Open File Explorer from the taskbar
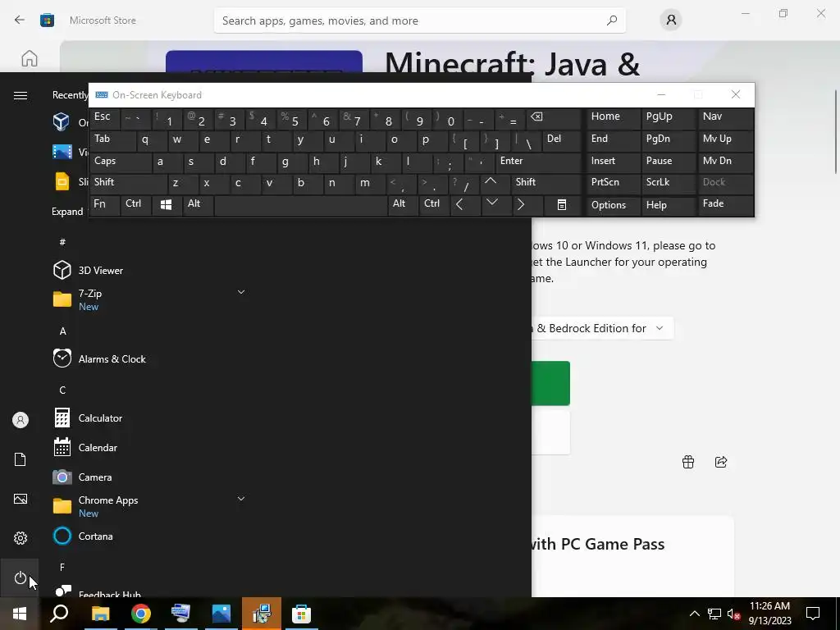This screenshot has width=840, height=630. 101,614
